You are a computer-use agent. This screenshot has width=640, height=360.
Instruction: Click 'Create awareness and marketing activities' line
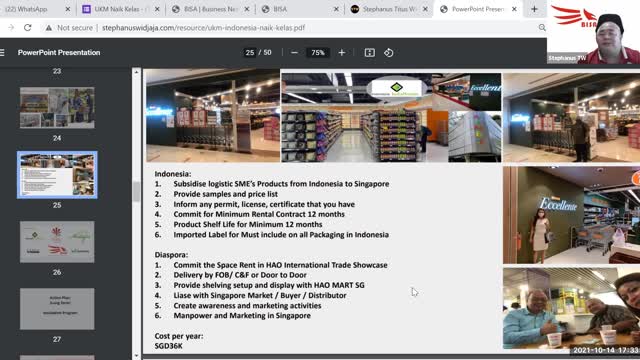click(247, 306)
